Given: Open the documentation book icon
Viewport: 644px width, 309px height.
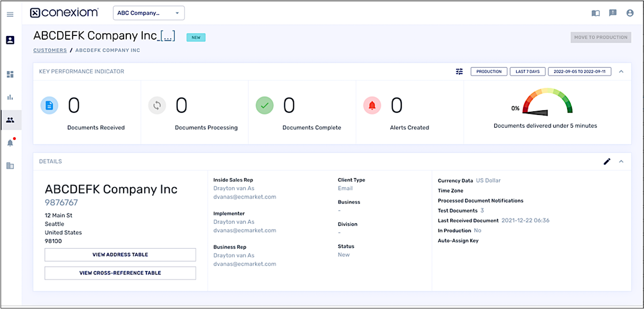Looking at the screenshot, I should [x=595, y=13].
